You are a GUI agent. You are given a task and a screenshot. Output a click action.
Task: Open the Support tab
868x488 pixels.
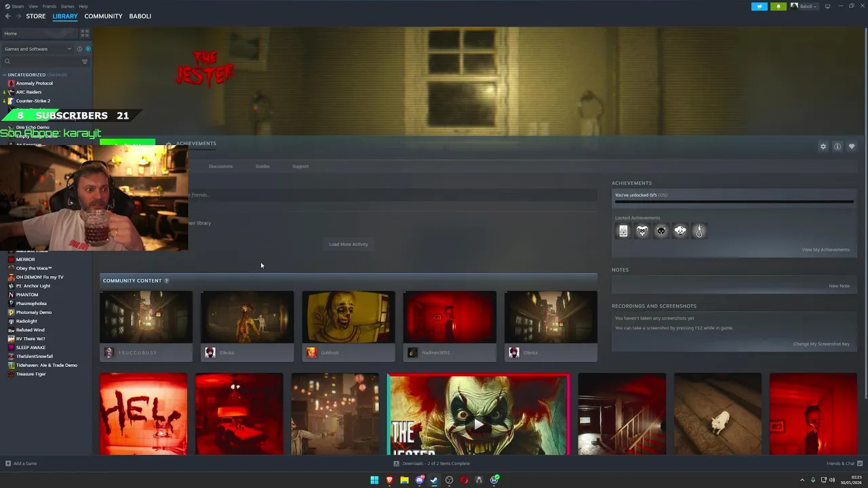tap(300, 166)
